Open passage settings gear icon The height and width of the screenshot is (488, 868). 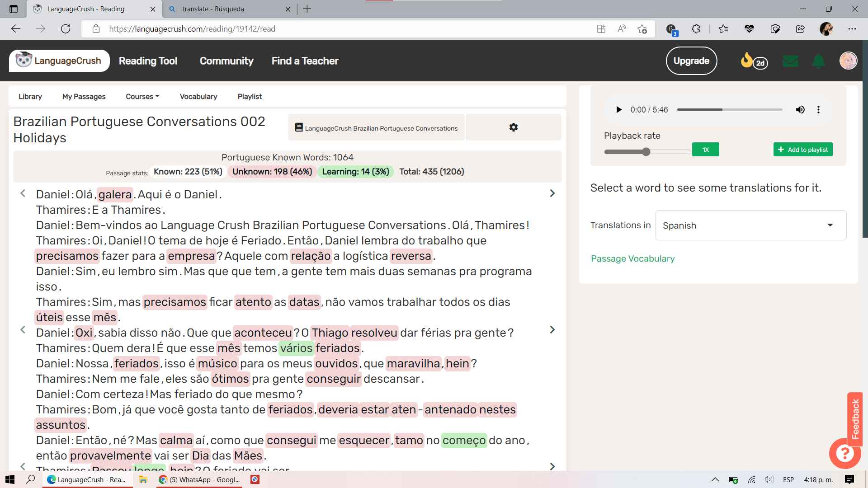(x=513, y=127)
